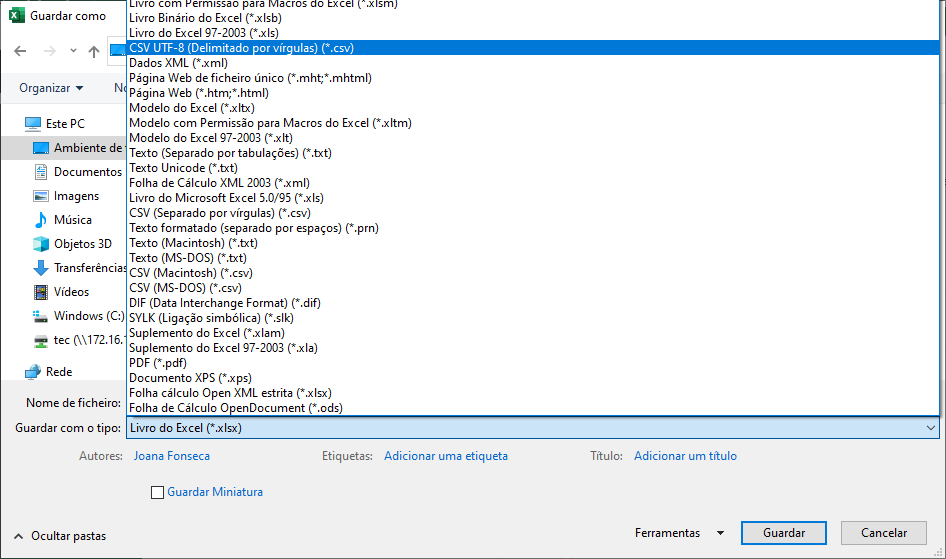Click the Vídeos film icon

(x=41, y=292)
